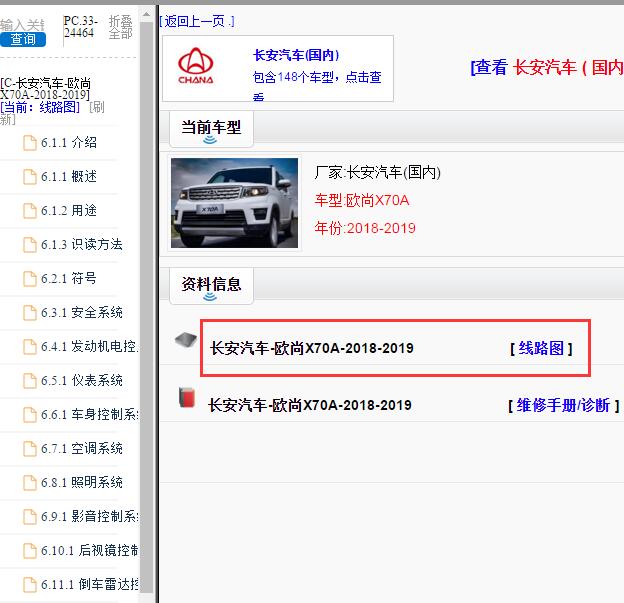Image resolution: width=624 pixels, height=603 pixels.
Task: Click document icon beside 6.1.1 介绍
Action: click(x=30, y=143)
